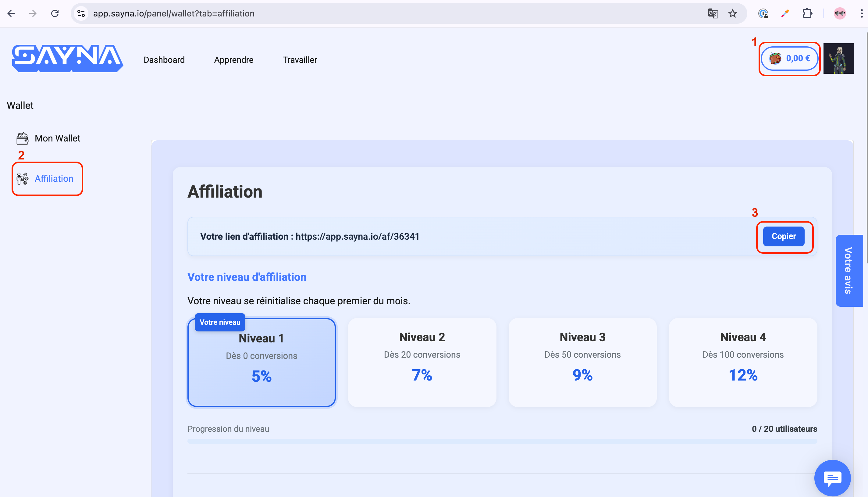868x497 pixels.
Task: Open the Dashboard menu
Action: click(164, 60)
